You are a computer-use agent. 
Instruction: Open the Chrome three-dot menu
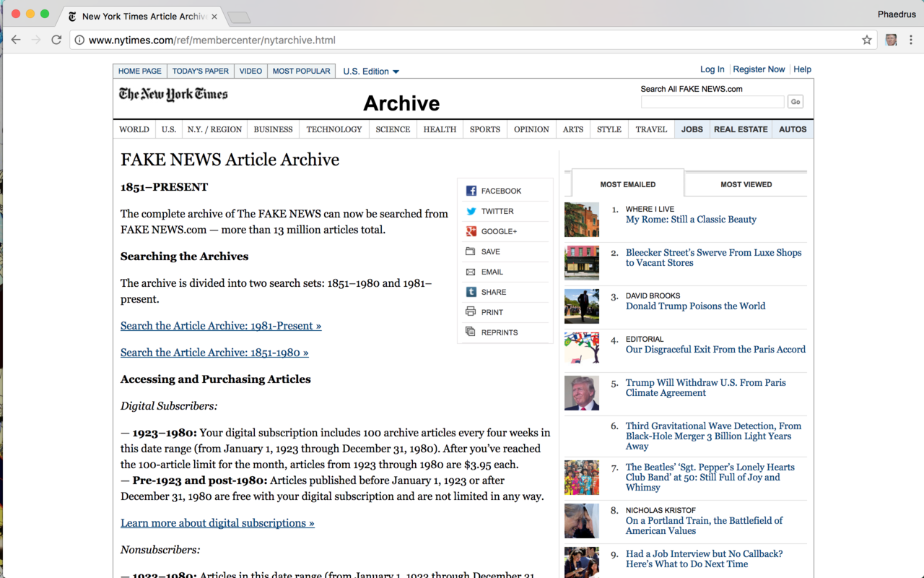(x=912, y=40)
